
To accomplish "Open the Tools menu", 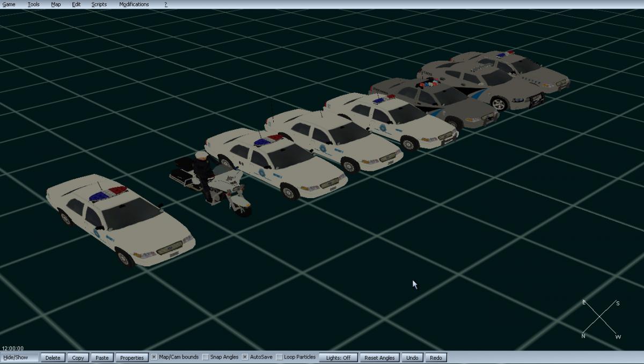I will coord(33,4).
